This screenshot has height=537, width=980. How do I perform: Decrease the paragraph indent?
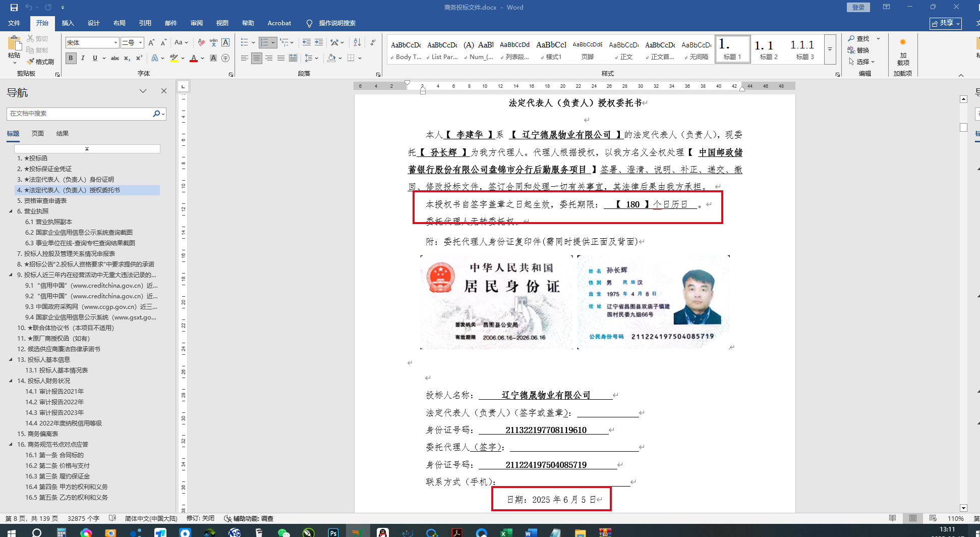tap(307, 43)
